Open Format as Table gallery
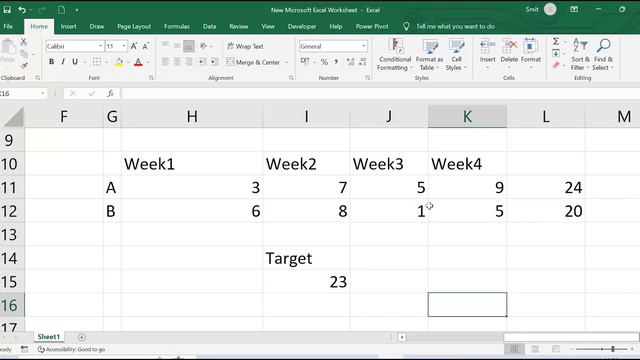The height and width of the screenshot is (360, 640). point(429,55)
